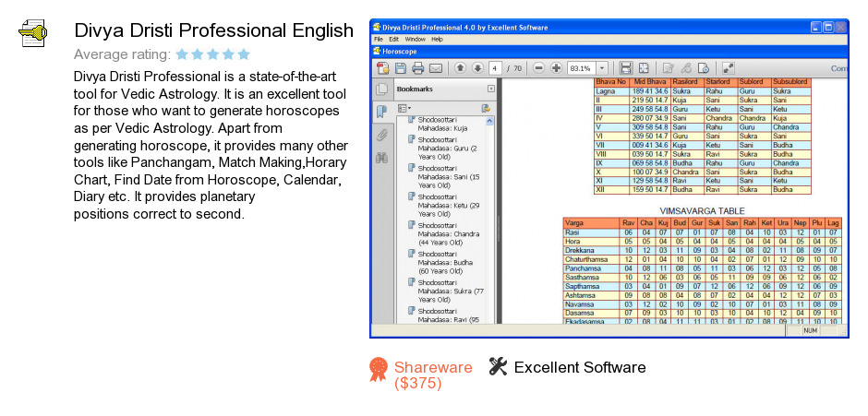Open bookmark Mahadasa: Budha (60 Years Old)

pyautogui.click(x=444, y=263)
